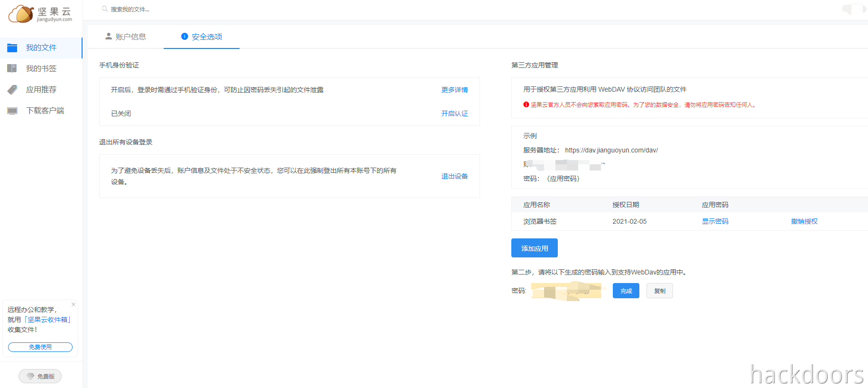Screen dimensions: 868x388
Task: Click the 已关闭 status text
Action: pos(121,114)
